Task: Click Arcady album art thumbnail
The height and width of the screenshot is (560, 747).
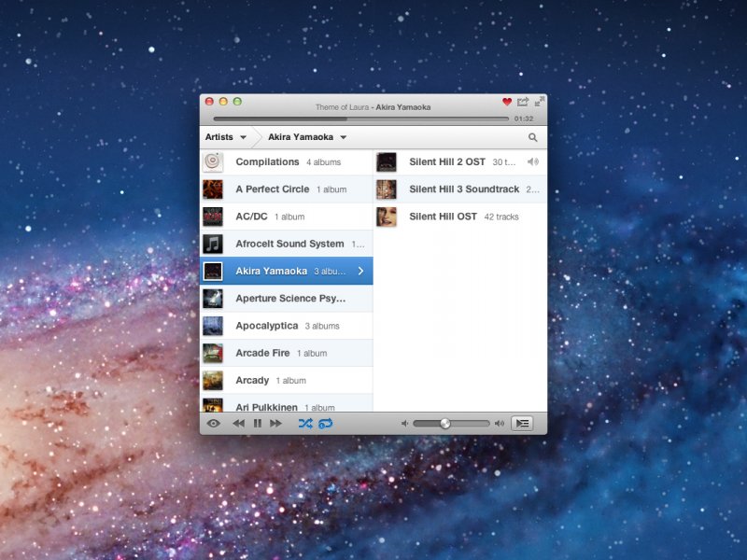Action: tap(213, 380)
